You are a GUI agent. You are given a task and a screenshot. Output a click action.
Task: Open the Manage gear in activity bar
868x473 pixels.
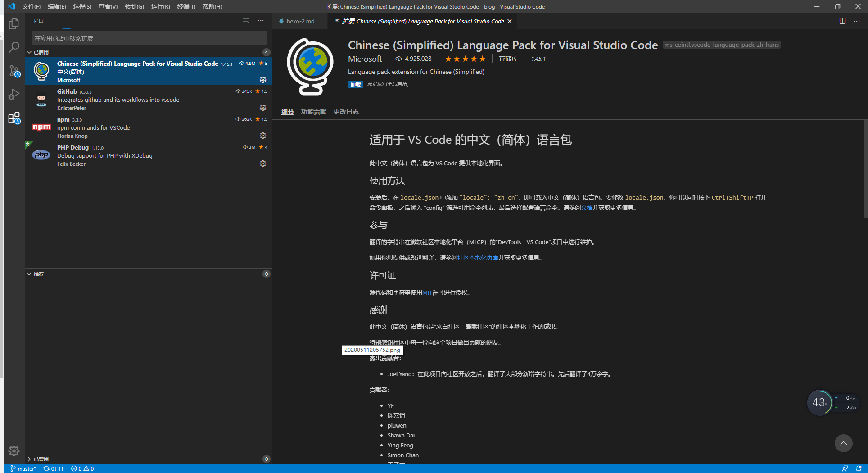14,450
